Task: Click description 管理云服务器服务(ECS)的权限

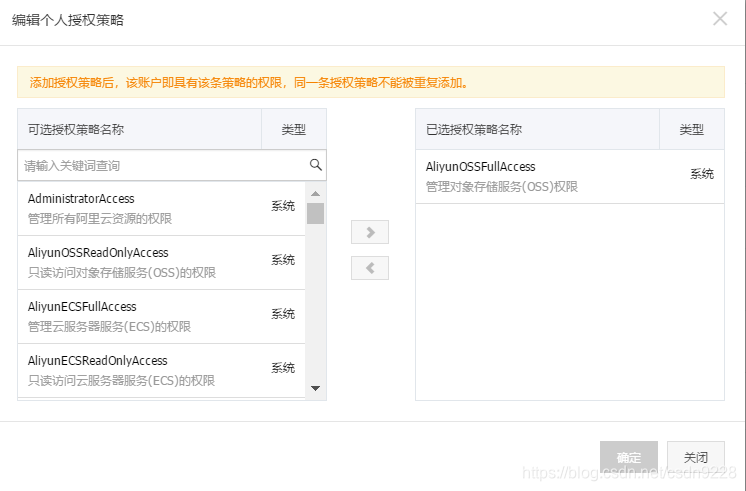Action: (109, 326)
